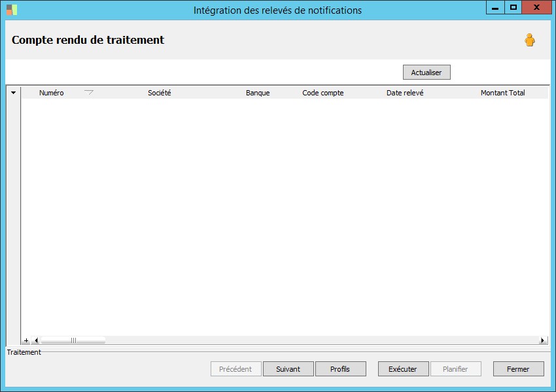Viewport: 556px width, 392px height.
Task: Click the Numéro column filter triangle
Action: pos(89,92)
